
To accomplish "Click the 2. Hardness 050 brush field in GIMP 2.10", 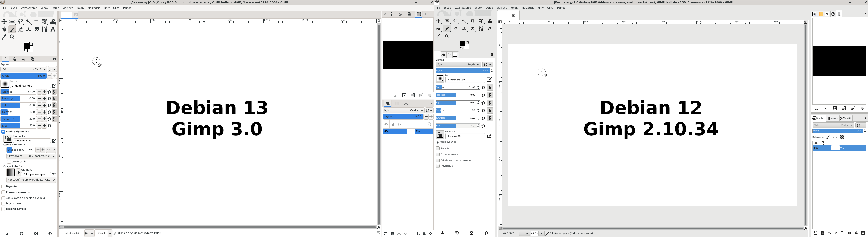I will pos(465,80).
